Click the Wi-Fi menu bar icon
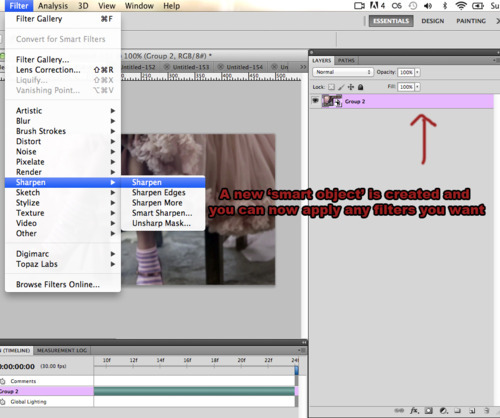This screenshot has width=500, height=418. point(461,6)
